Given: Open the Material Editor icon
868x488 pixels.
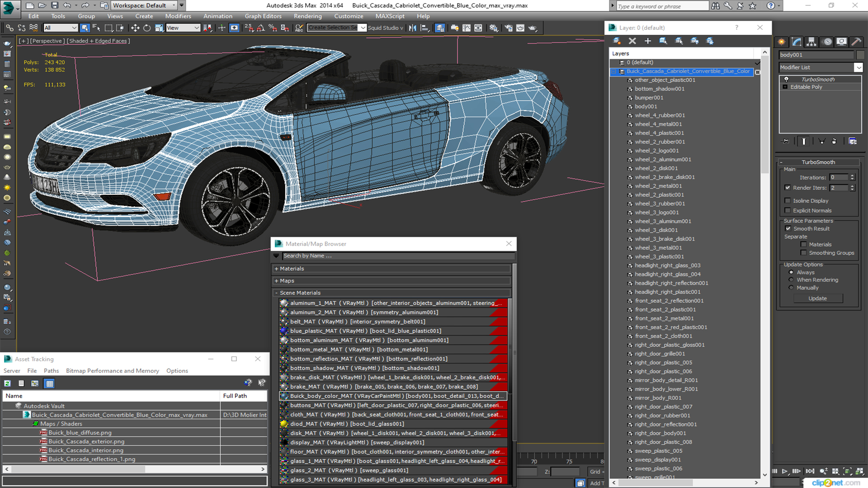Looking at the screenshot, I should 493,28.
